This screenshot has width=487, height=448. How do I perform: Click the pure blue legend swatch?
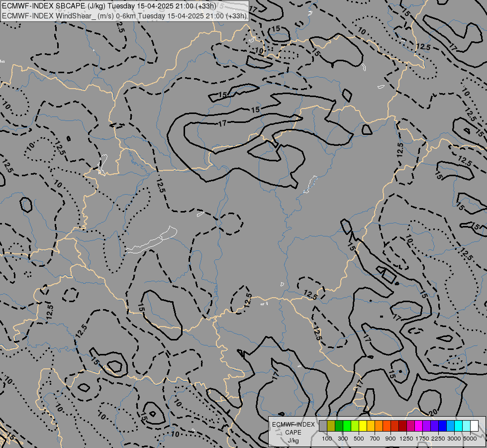point(443,426)
